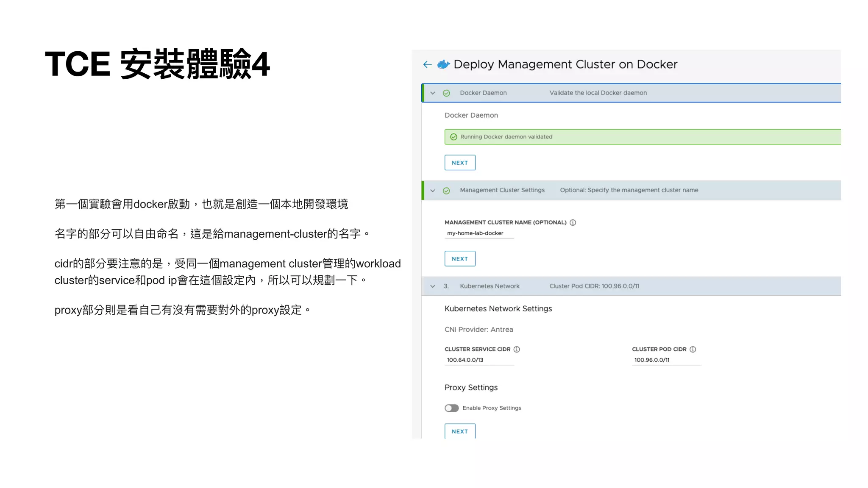The height and width of the screenshot is (488, 868).
Task: Select the Docker Daemon step header title
Action: [483, 93]
